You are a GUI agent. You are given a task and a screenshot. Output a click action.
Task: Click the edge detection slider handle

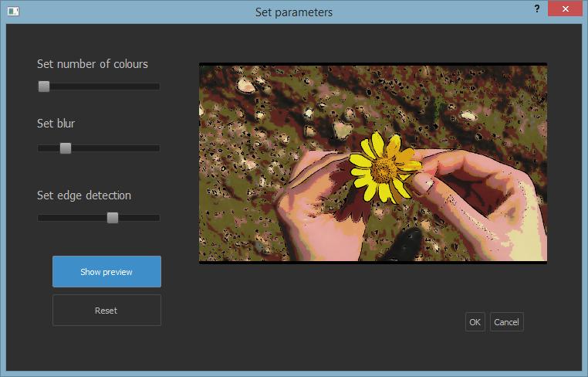tap(113, 218)
